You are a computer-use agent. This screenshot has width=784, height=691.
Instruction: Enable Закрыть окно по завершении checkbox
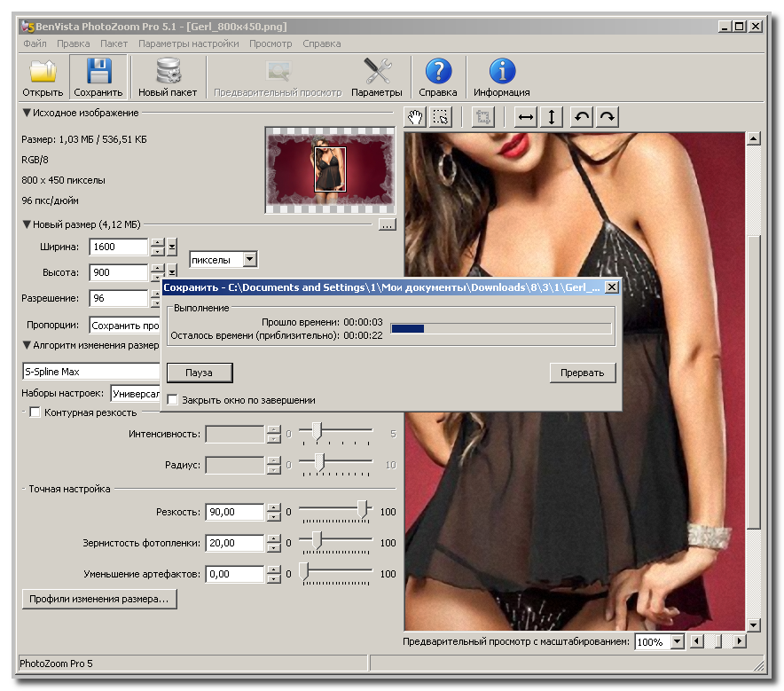click(173, 400)
